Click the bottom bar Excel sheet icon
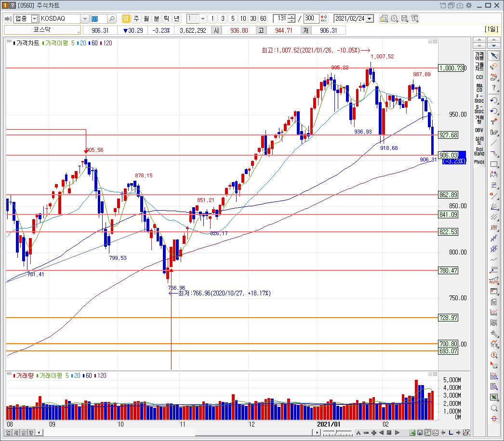The image size is (504, 441). point(412,433)
